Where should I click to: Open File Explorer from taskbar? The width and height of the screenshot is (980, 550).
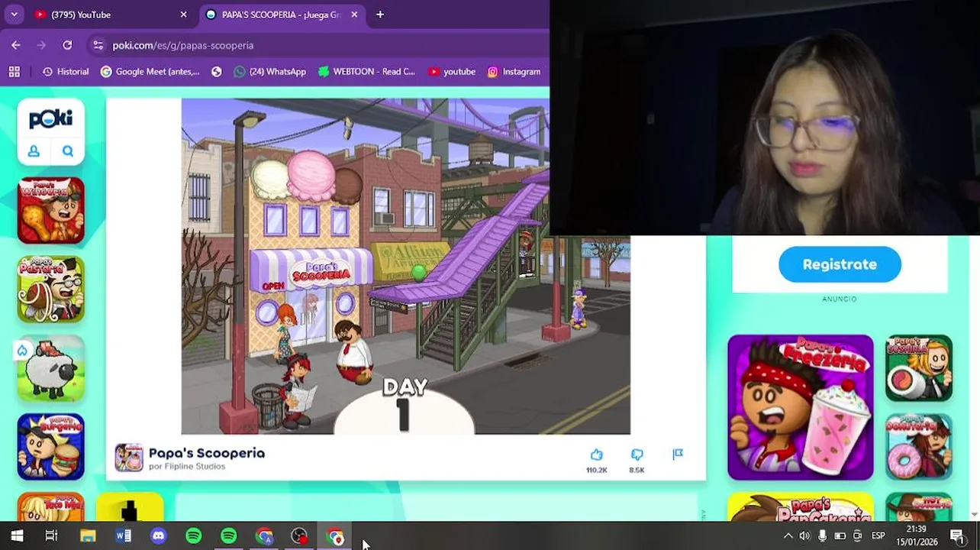88,536
